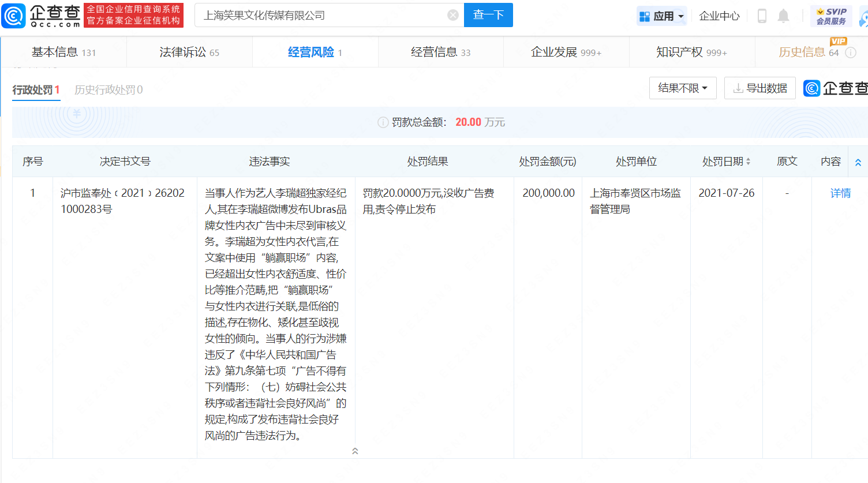868x483 pixels.
Task: Select the 经营风险 tab
Action: pyautogui.click(x=315, y=53)
